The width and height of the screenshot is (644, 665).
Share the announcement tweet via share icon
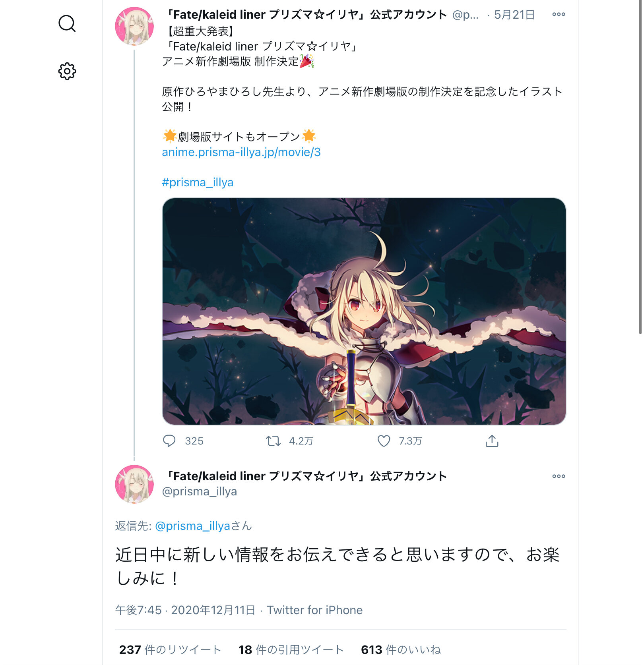pos(492,441)
